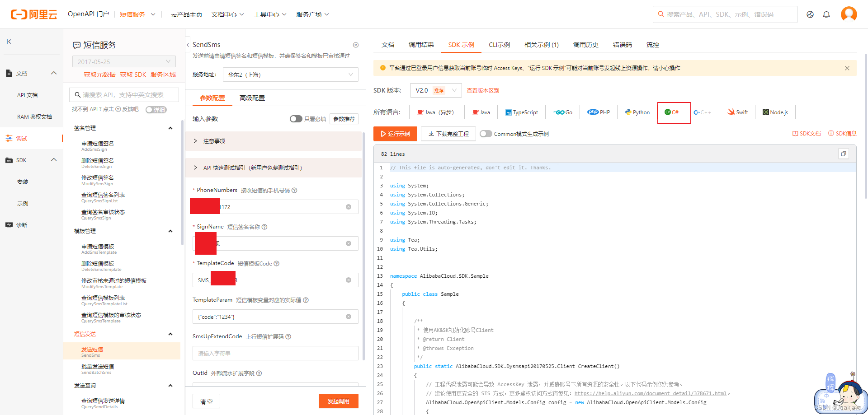The width and height of the screenshot is (868, 415).
Task: Toggle 详细 switch under API search
Action: click(156, 110)
